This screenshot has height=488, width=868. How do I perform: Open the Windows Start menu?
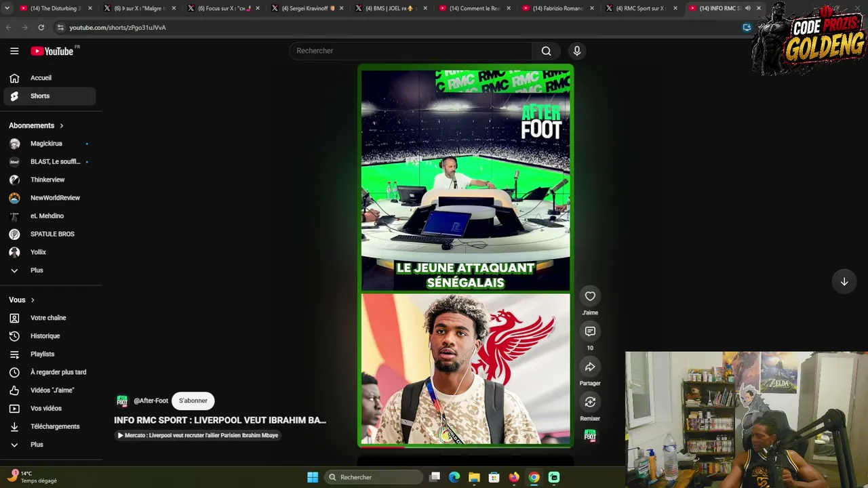[x=313, y=477]
